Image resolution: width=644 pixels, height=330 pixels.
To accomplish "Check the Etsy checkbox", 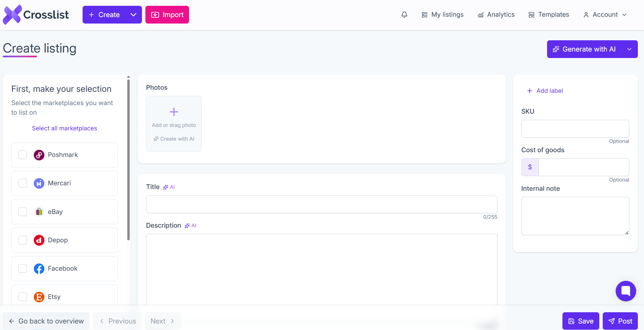I will tap(23, 297).
